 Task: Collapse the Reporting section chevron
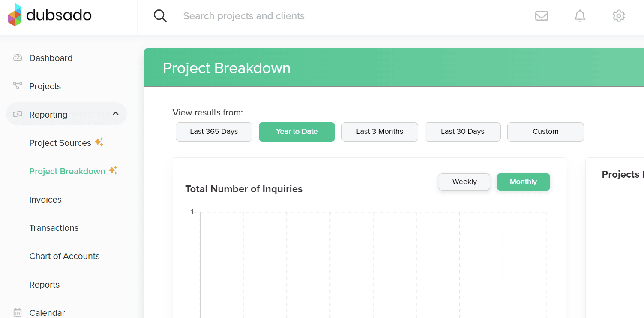pos(115,114)
